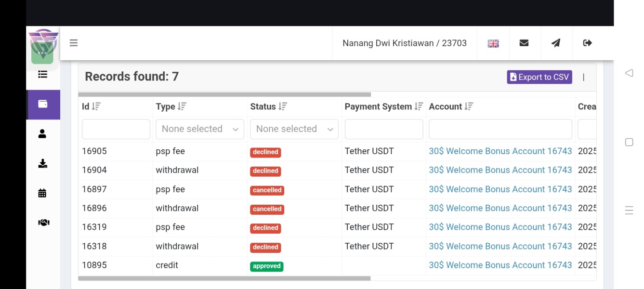Click the UK flag language icon
Screen dimensions: 644x289
[x=493, y=43]
